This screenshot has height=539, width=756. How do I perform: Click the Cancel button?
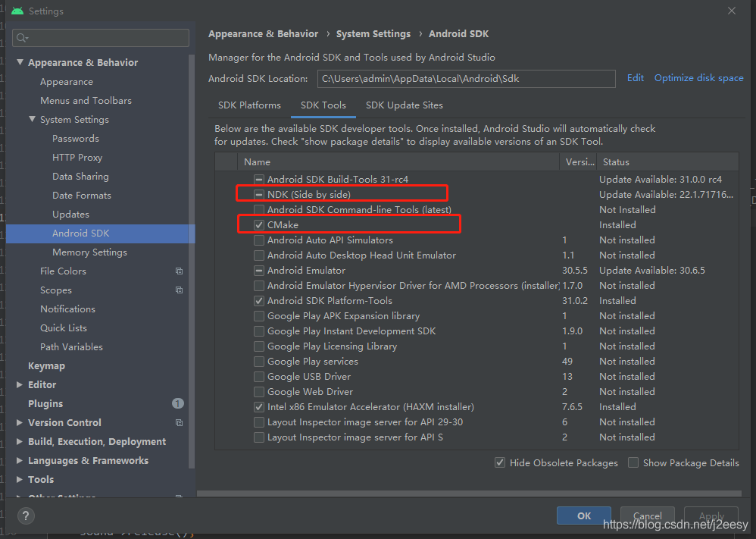pyautogui.click(x=647, y=515)
